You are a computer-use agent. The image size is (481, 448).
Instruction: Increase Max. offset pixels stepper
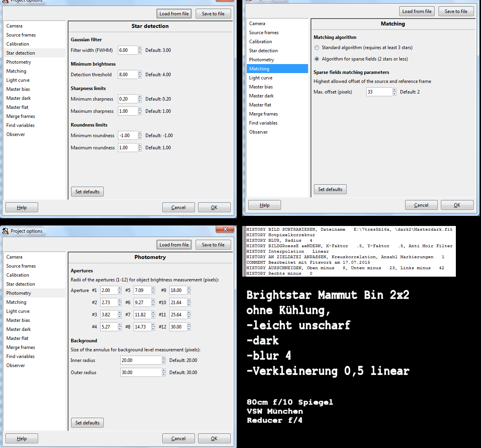point(395,90)
